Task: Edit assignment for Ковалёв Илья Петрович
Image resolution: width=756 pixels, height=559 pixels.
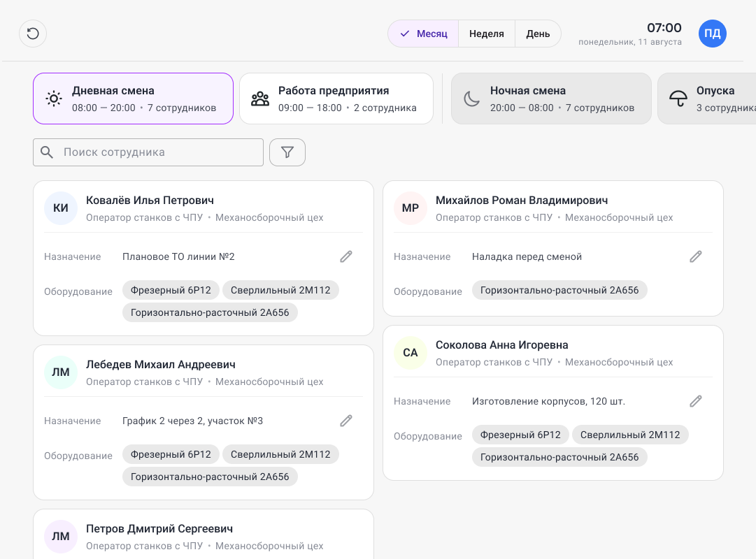Action: [346, 256]
